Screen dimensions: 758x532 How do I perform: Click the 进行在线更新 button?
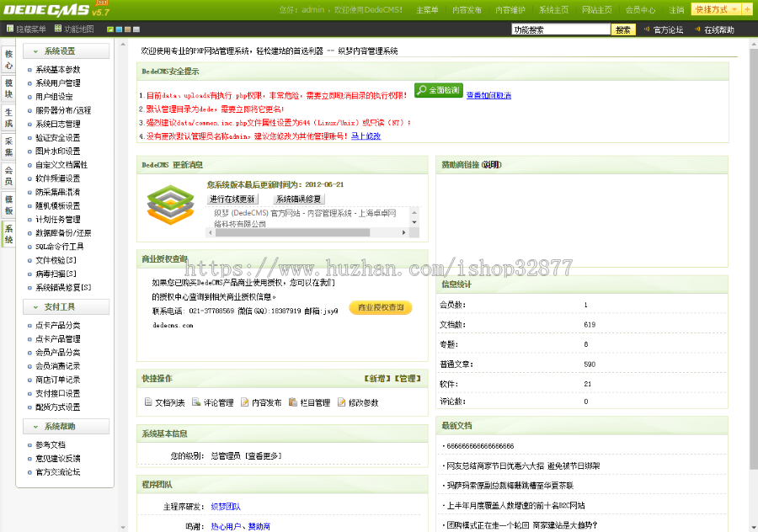[232, 199]
